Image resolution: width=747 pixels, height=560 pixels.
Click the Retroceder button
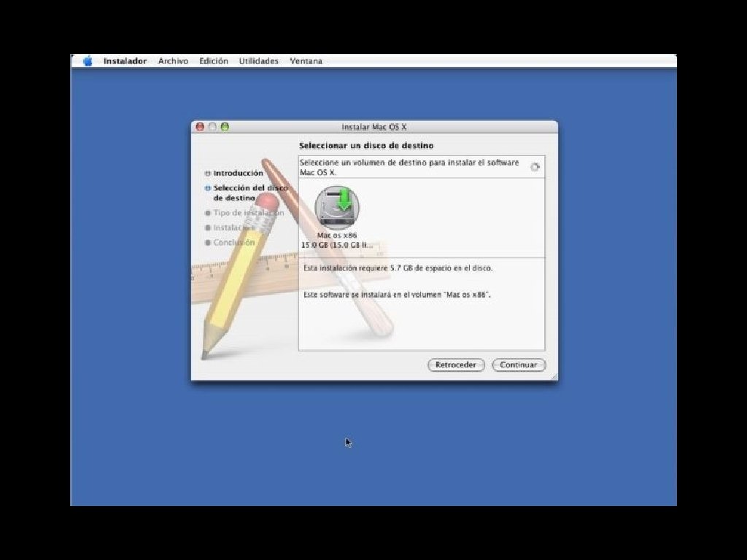[x=455, y=365]
